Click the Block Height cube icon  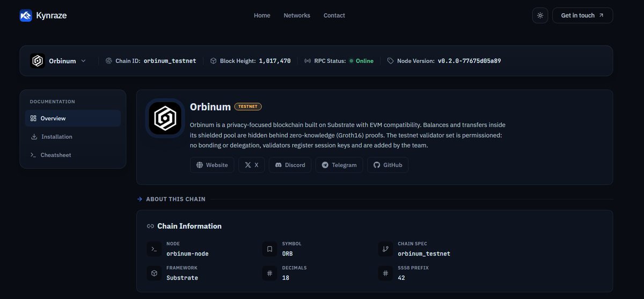click(214, 61)
